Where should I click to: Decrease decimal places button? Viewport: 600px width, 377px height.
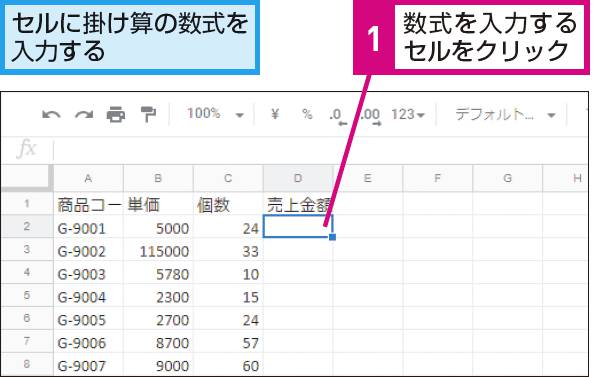point(338,116)
